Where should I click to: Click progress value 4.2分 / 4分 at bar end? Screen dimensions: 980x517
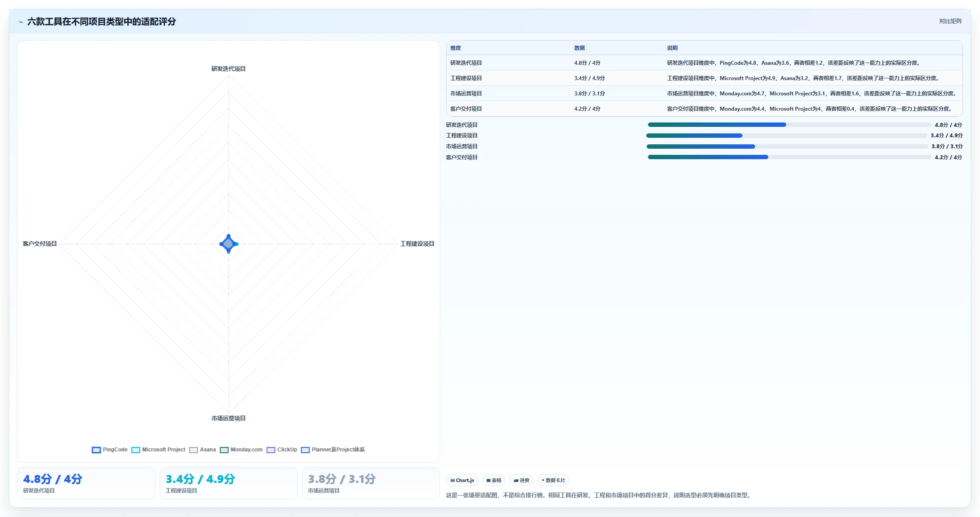(948, 157)
